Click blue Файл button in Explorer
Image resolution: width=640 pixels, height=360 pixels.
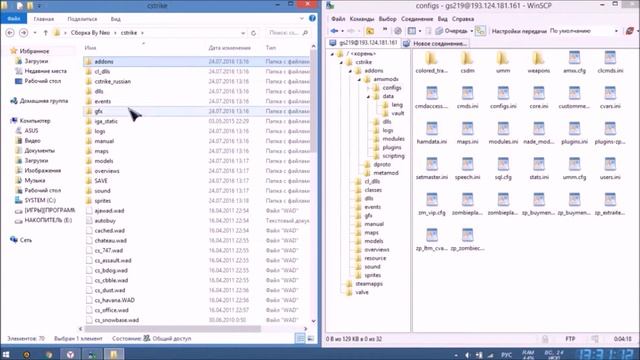click(x=13, y=19)
